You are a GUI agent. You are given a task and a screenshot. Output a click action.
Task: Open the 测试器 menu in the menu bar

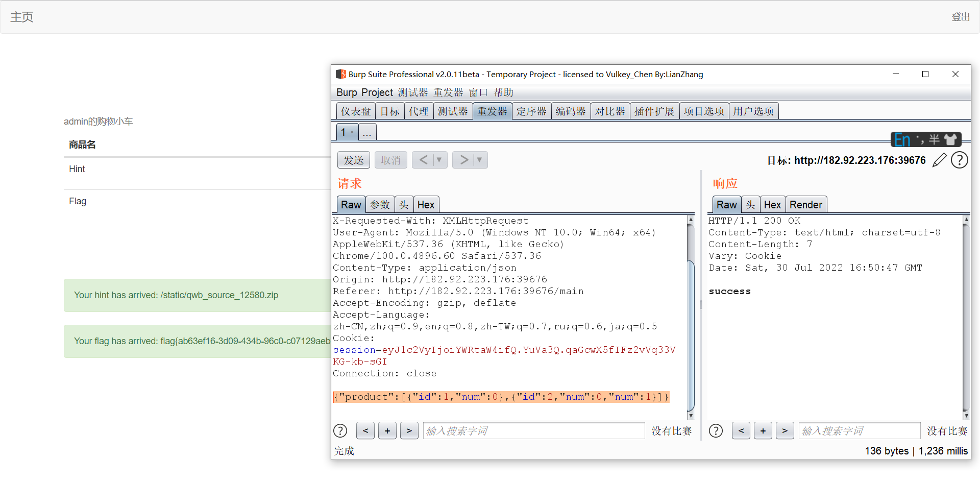click(413, 92)
